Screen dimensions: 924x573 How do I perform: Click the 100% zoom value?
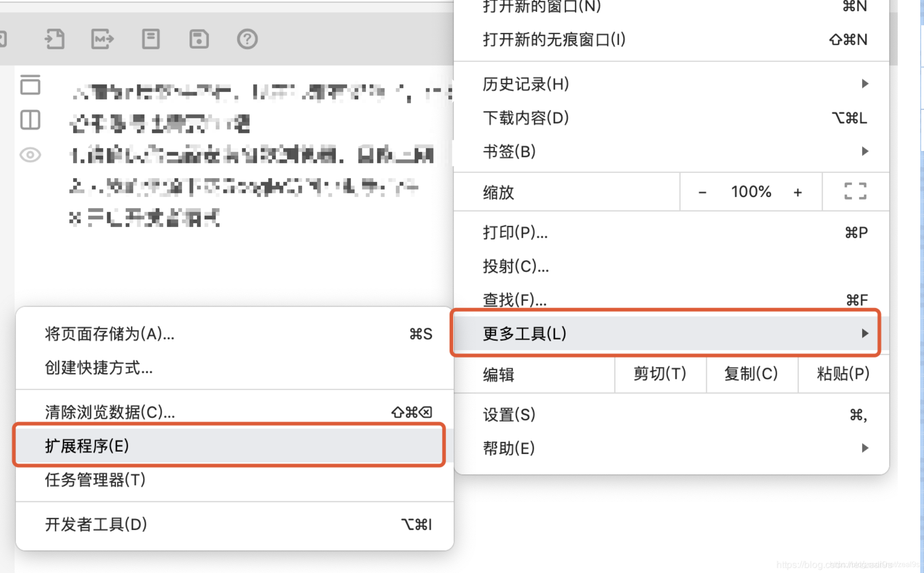pos(751,192)
